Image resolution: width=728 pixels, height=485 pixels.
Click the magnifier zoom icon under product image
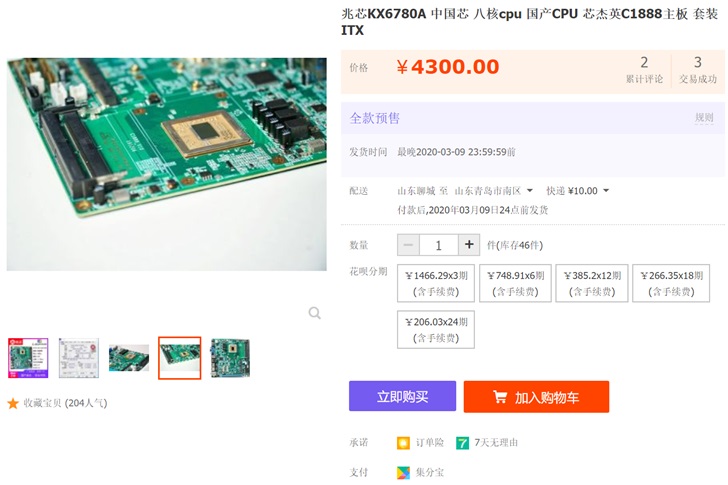tap(314, 313)
